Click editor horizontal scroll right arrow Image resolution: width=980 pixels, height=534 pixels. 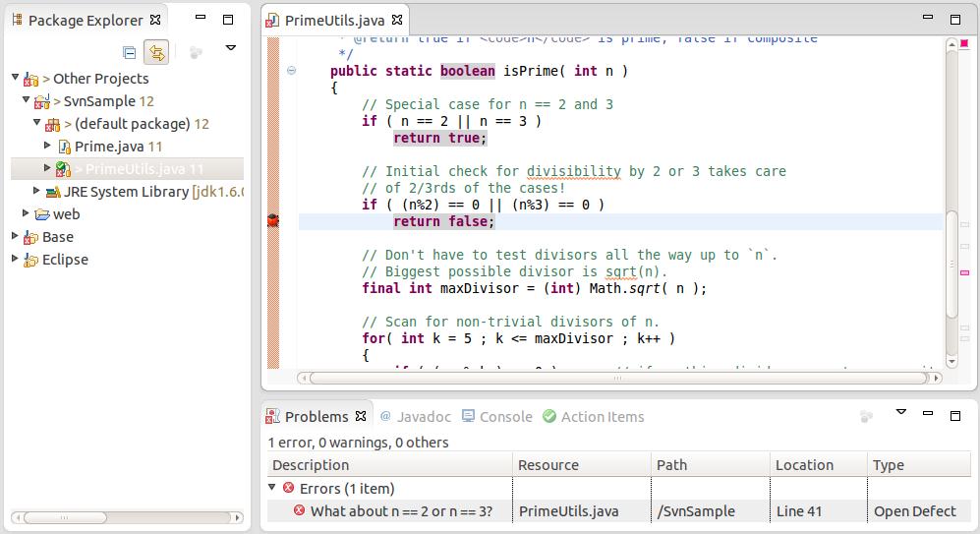point(936,378)
